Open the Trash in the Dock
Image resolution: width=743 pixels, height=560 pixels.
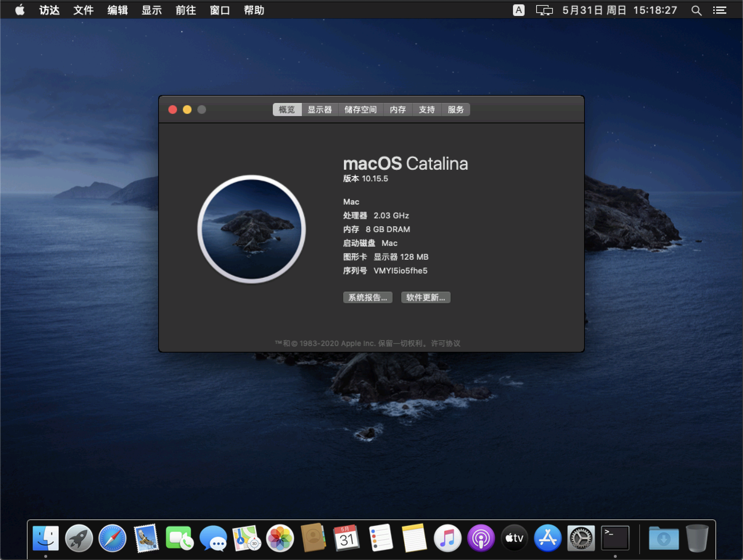(x=697, y=538)
